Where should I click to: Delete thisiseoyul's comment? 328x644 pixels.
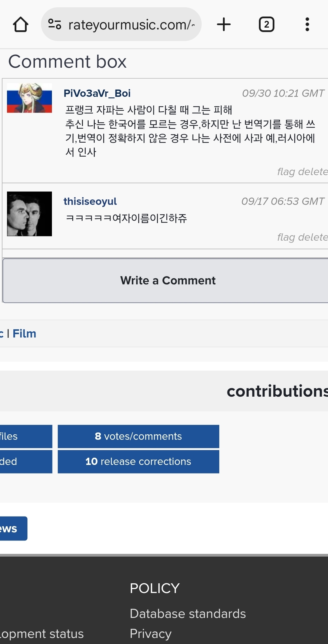[x=313, y=237]
